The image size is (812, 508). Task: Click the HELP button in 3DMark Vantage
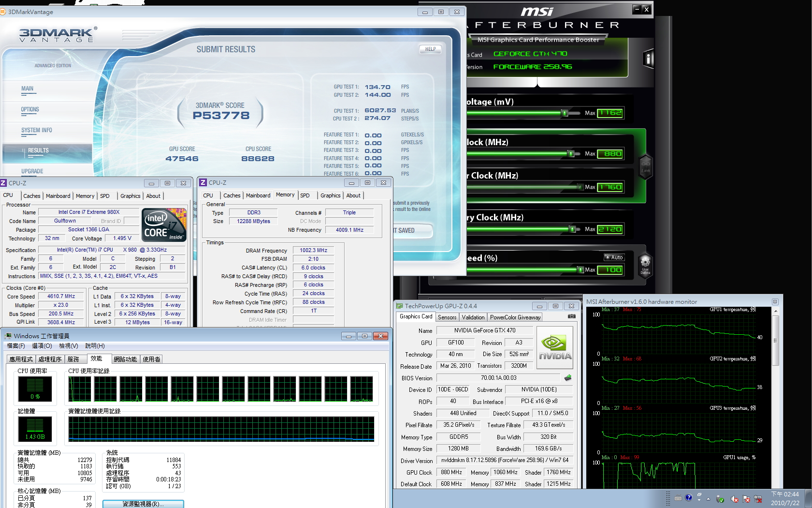click(430, 49)
